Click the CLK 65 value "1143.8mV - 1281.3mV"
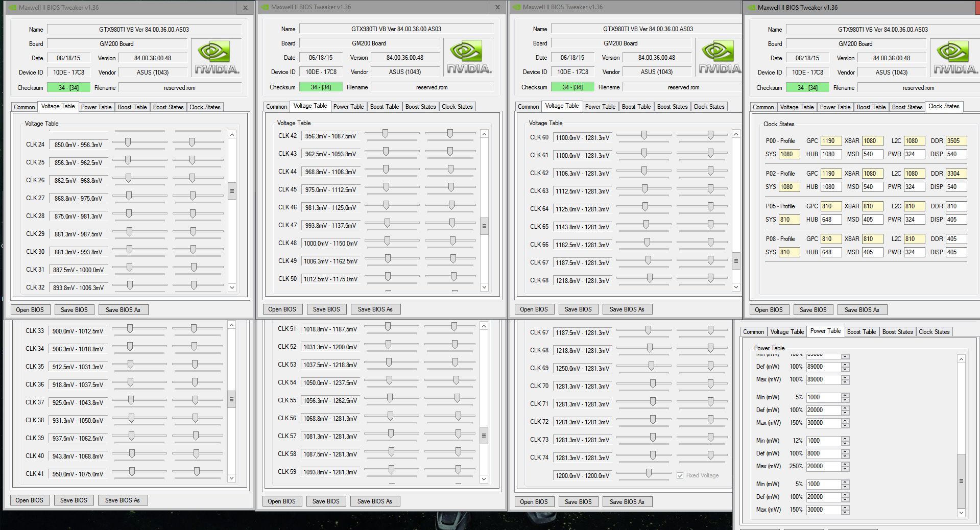The height and width of the screenshot is (530, 980). tap(583, 227)
